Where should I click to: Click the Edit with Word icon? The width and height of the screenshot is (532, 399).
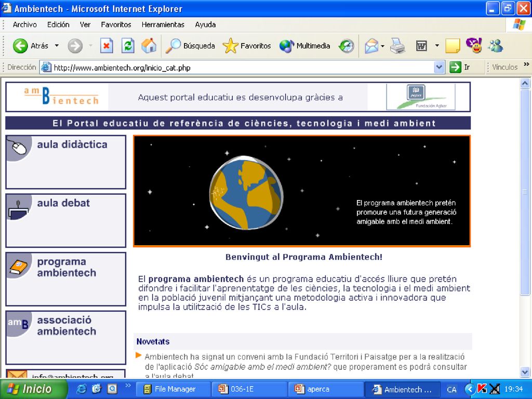[421, 46]
